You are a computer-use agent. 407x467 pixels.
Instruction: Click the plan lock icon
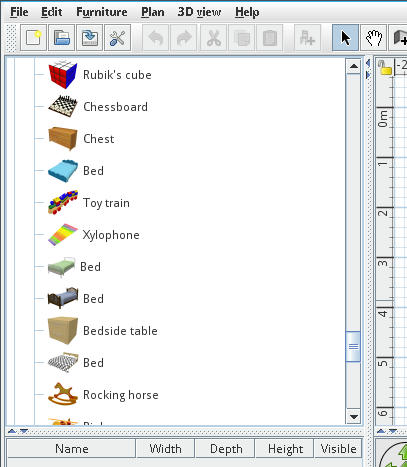click(x=385, y=68)
